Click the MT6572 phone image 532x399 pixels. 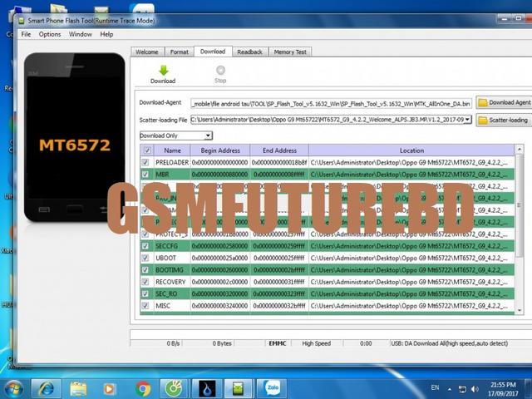74,137
